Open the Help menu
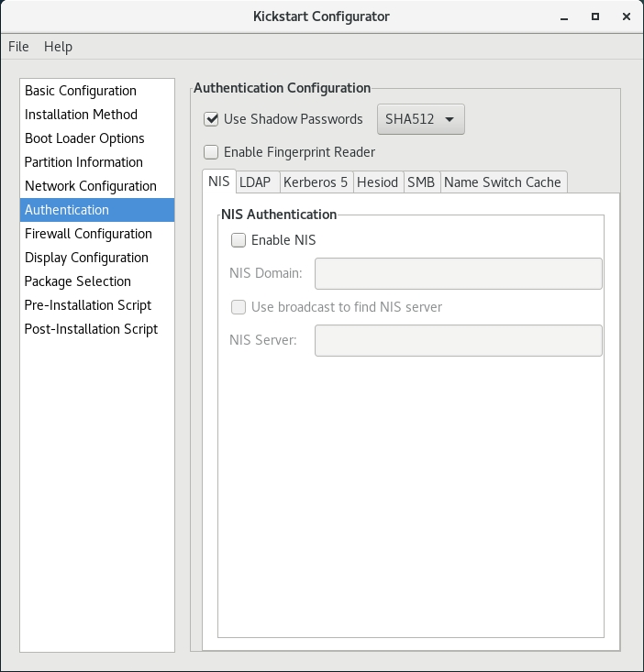 [x=58, y=47]
